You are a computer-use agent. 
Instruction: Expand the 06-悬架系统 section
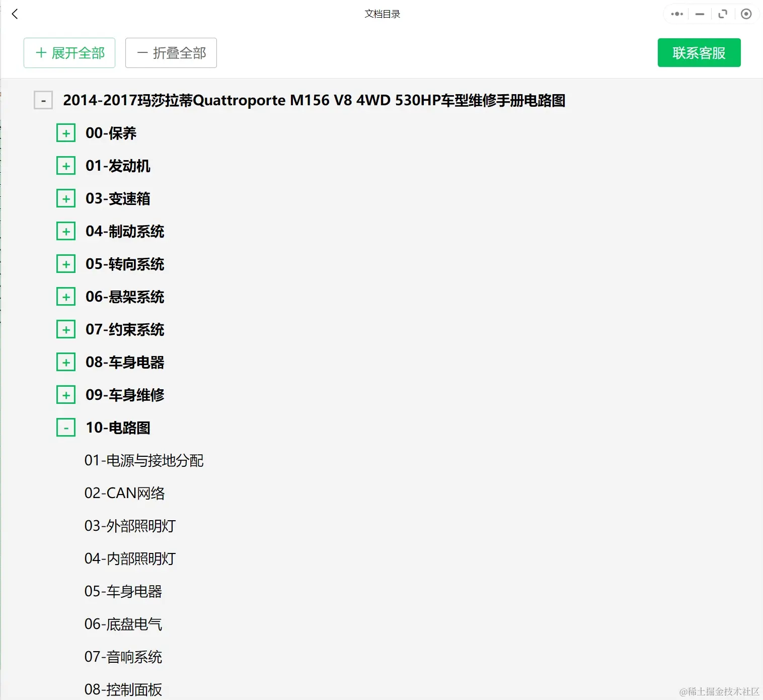coord(66,297)
